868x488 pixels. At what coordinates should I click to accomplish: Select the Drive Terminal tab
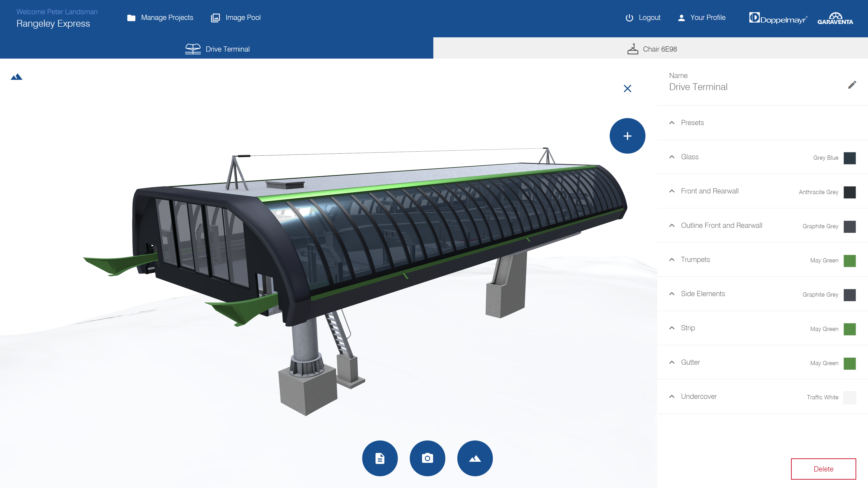click(217, 49)
